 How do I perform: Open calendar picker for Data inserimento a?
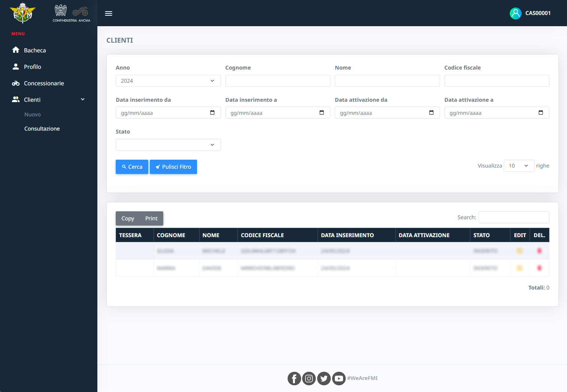pyautogui.click(x=322, y=113)
